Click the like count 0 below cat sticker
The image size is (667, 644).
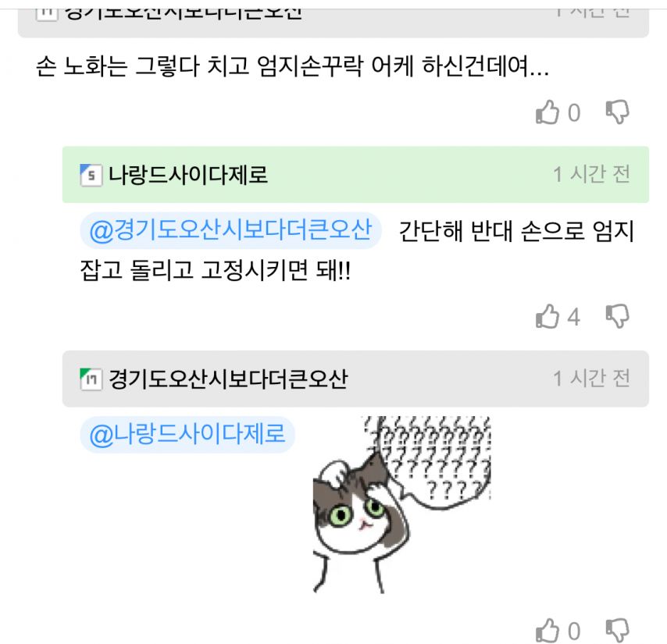(574, 632)
